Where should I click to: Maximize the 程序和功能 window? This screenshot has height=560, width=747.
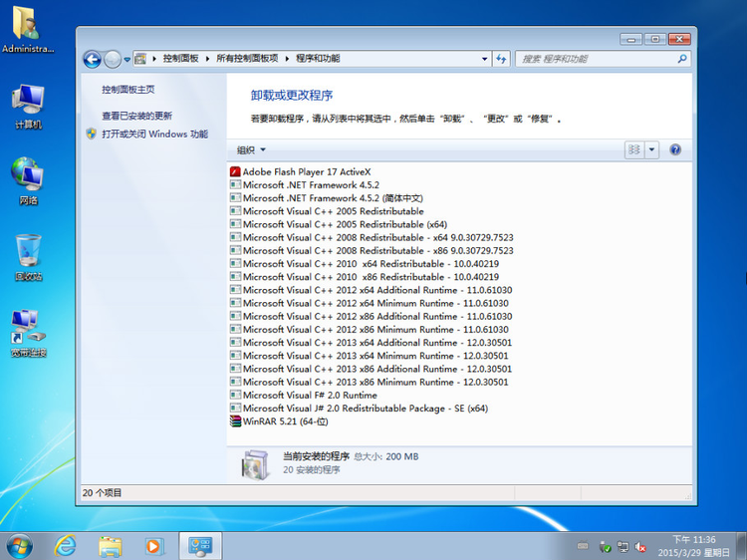click(655, 39)
